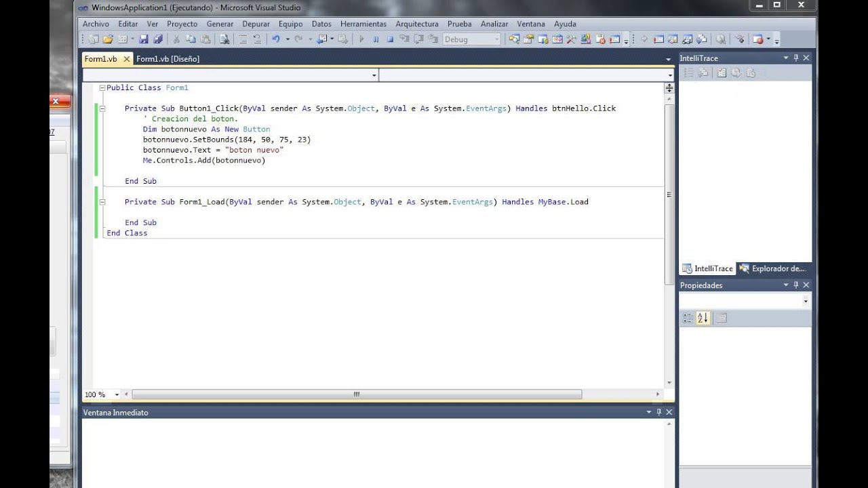Save Form1.vb with the floppy disk icon

coord(144,39)
